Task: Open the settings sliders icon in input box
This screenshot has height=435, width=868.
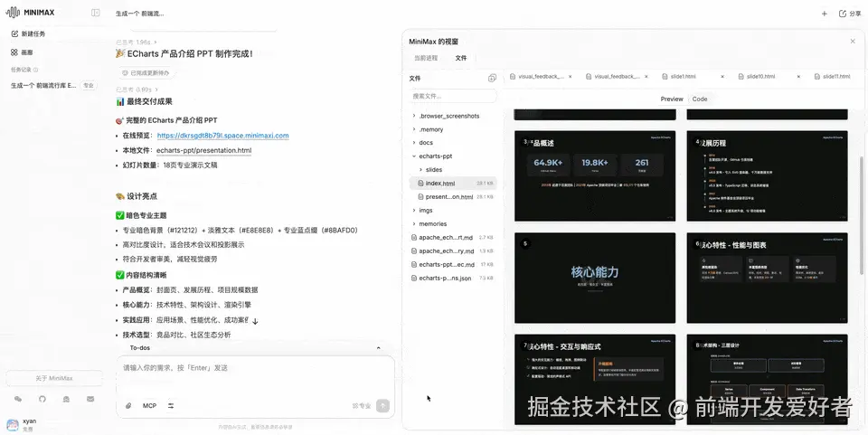Action: pos(171,406)
